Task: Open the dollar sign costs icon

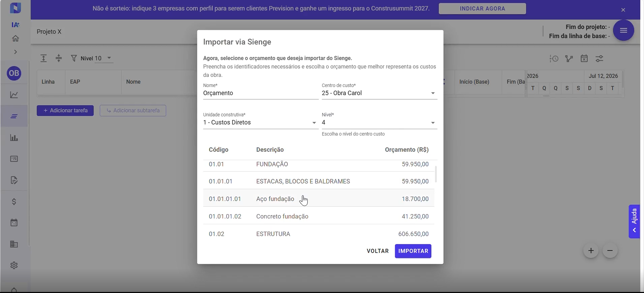Action: (x=14, y=201)
